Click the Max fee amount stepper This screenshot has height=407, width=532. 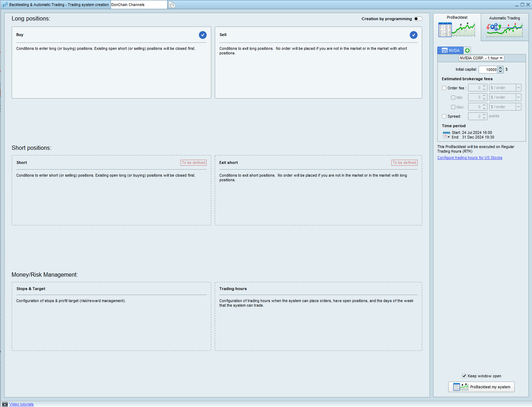coord(484,107)
